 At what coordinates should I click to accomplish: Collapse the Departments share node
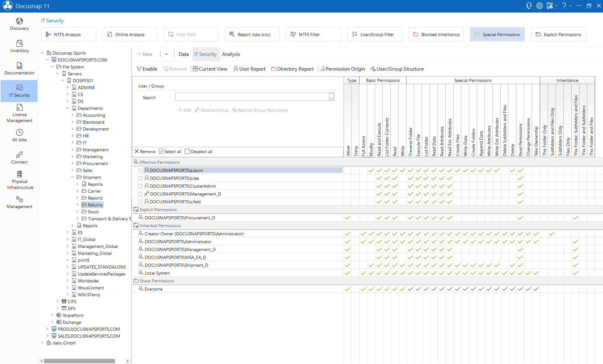[68, 108]
